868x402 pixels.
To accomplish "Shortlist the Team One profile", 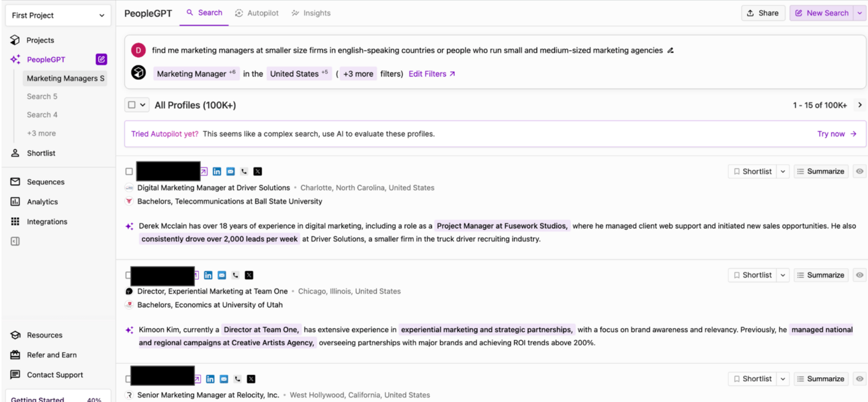I will 752,275.
